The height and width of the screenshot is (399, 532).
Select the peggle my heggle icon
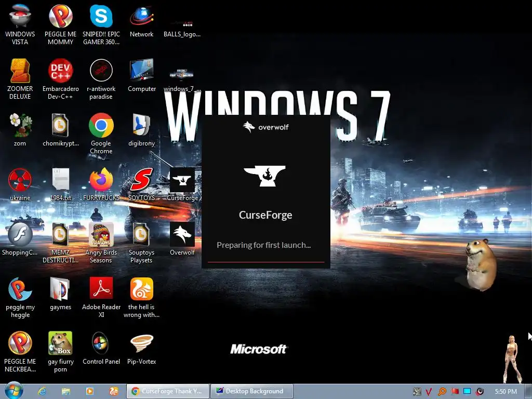[20, 298]
